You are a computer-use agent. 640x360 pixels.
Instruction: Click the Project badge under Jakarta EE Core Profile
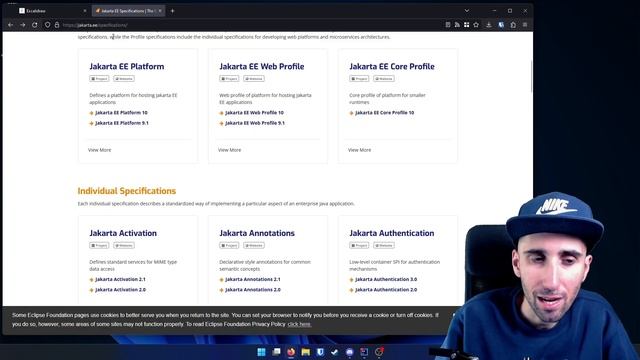(x=359, y=79)
